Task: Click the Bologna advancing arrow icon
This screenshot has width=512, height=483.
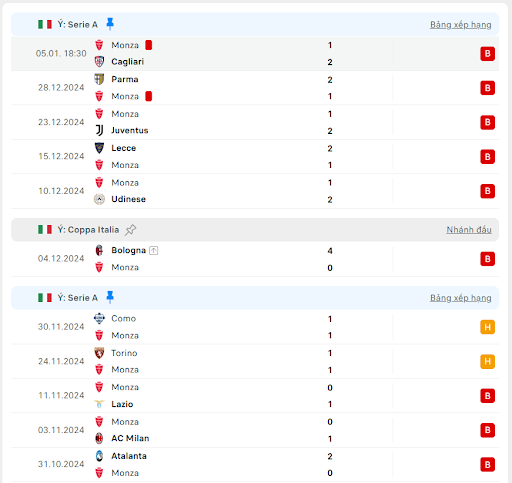Action: coord(153,250)
